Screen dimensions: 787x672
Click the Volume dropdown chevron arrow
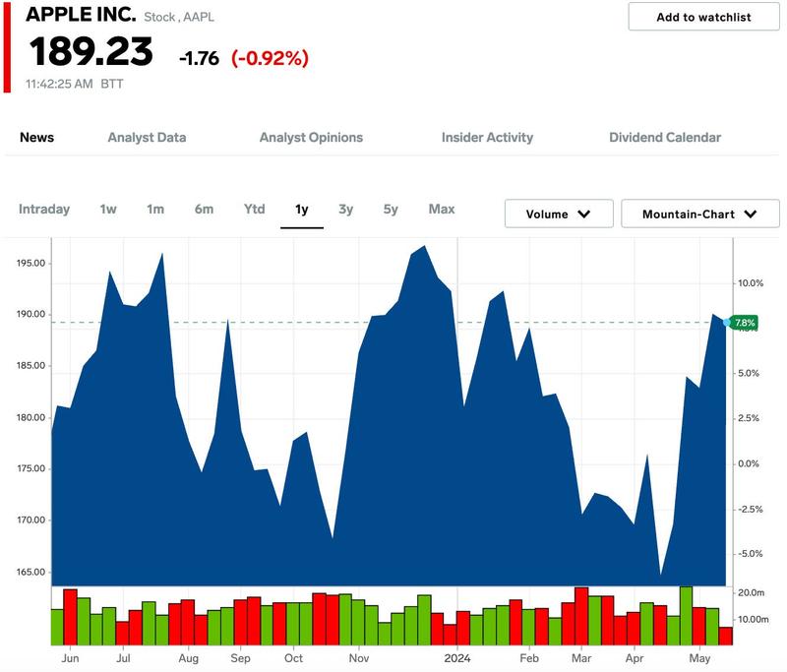click(x=583, y=214)
